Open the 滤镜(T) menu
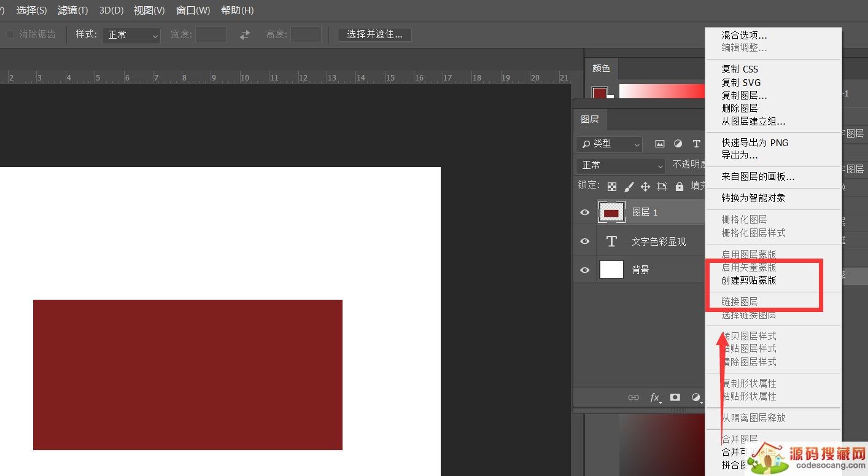 (72, 10)
